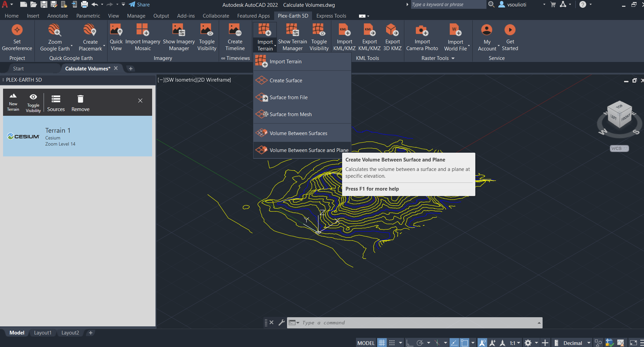
Task: Click the Create Timeline icon
Action: [235, 30]
